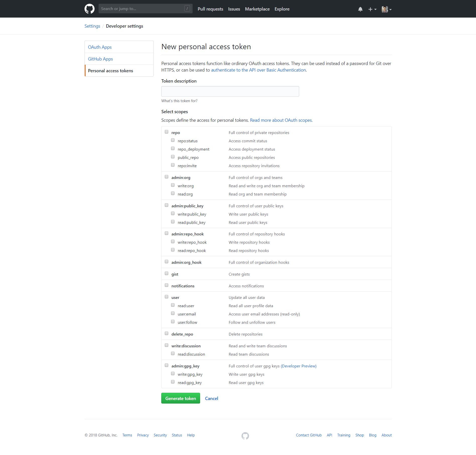Select OAuth Apps in sidebar
The width and height of the screenshot is (476, 455).
[119, 47]
